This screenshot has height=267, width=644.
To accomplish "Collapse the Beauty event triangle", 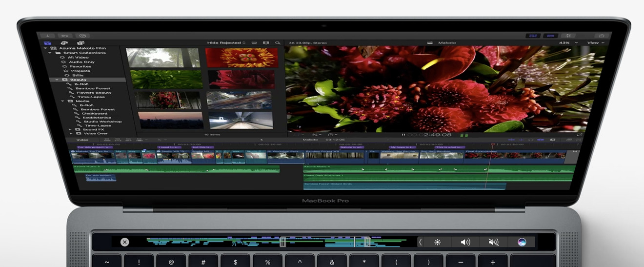I will click(x=58, y=80).
